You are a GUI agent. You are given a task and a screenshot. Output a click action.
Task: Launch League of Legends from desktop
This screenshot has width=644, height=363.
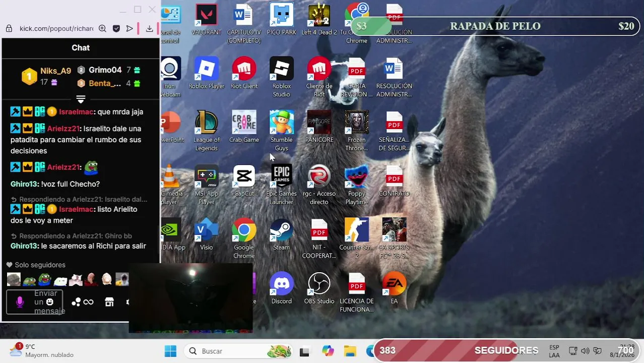206,131
